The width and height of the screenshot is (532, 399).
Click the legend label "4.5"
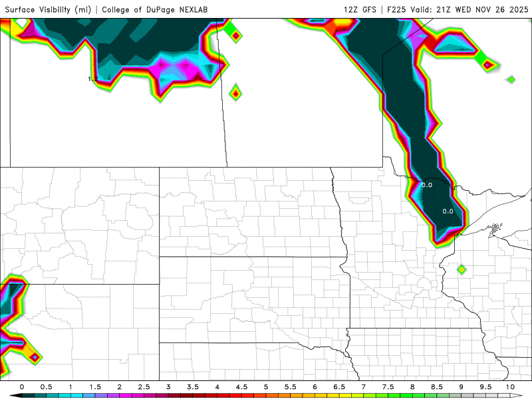241,387
